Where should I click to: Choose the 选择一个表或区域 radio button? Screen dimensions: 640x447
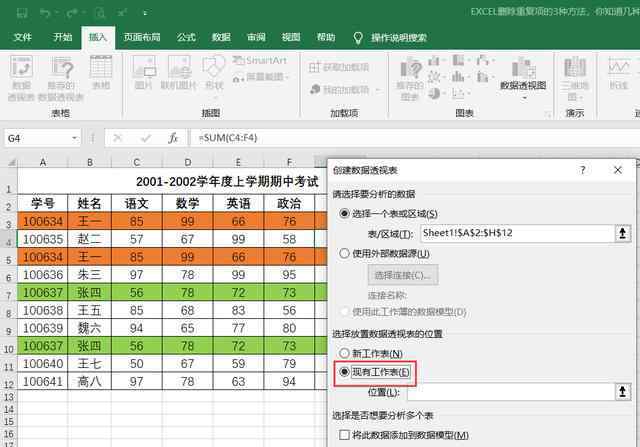pyautogui.click(x=346, y=213)
